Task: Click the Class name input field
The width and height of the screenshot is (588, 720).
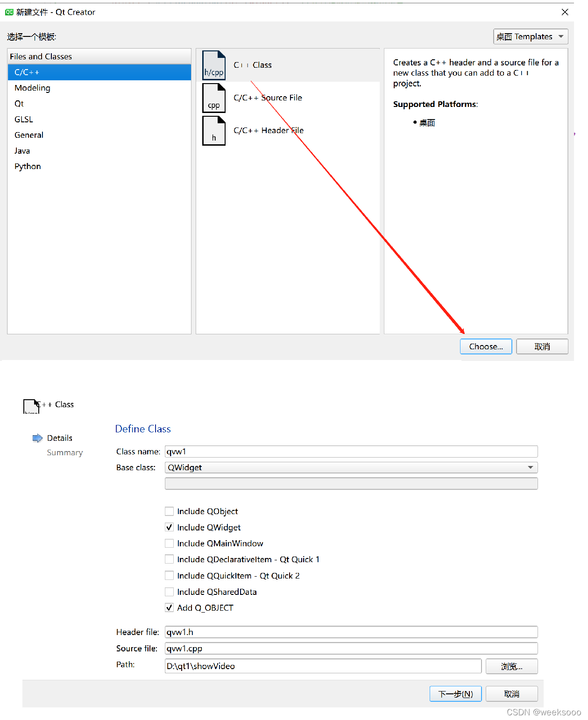Action: click(351, 452)
